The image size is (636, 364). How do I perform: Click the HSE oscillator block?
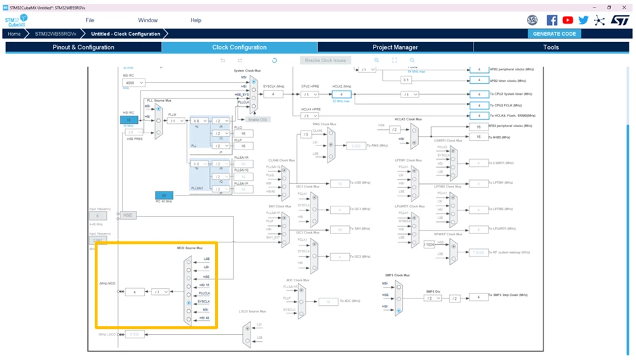[x=127, y=215]
